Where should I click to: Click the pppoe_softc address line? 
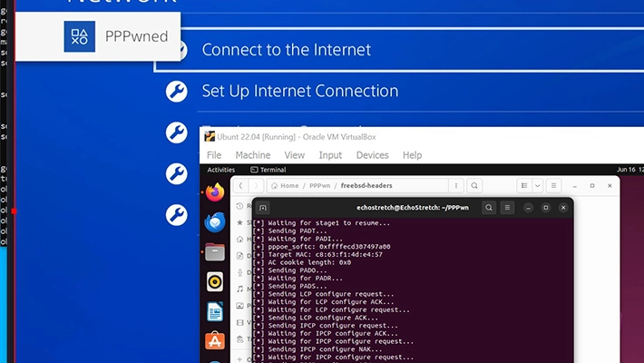(x=322, y=247)
